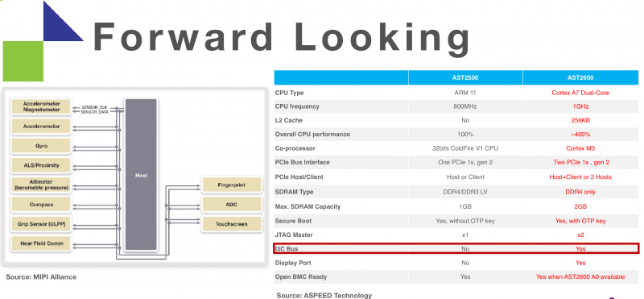Screen dimensions: 644x299
Task: Select the "Cortex M3" cell
Action: click(580, 148)
